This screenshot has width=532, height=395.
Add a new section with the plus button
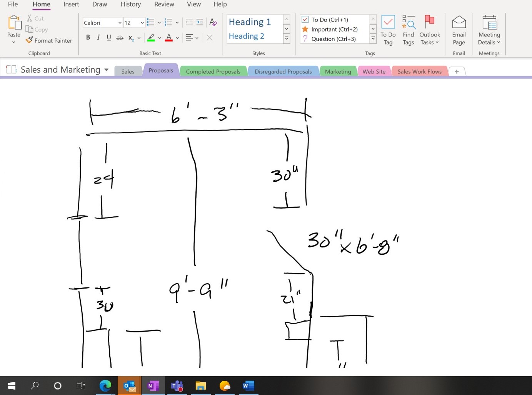tap(457, 71)
